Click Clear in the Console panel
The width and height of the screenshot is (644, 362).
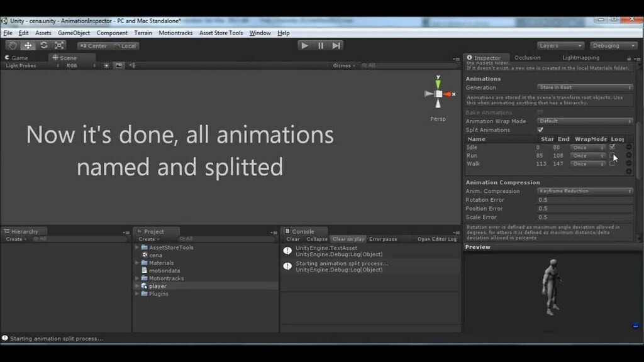click(291, 239)
